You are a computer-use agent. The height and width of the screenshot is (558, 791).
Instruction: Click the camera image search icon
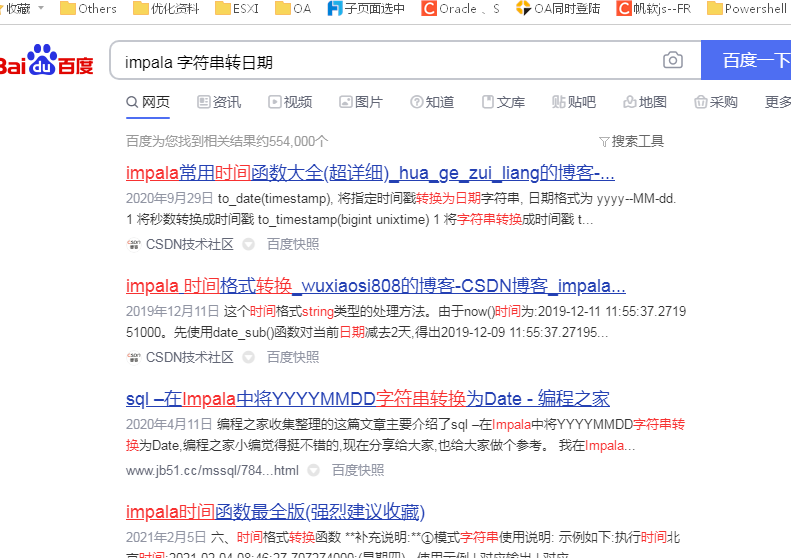672,60
